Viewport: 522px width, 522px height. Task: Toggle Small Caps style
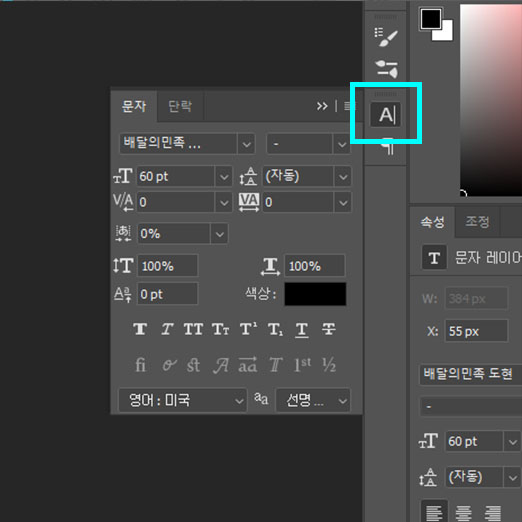click(x=220, y=329)
